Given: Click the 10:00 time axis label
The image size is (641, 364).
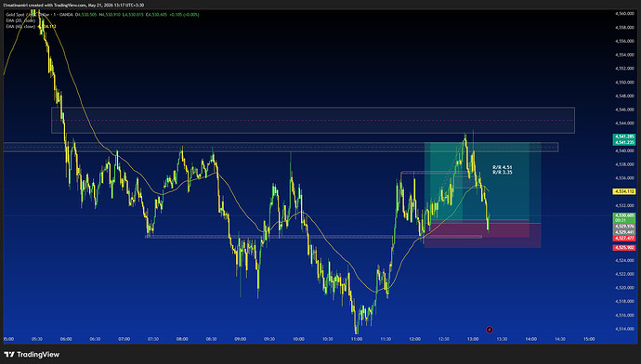Looking at the screenshot, I should (298, 339).
